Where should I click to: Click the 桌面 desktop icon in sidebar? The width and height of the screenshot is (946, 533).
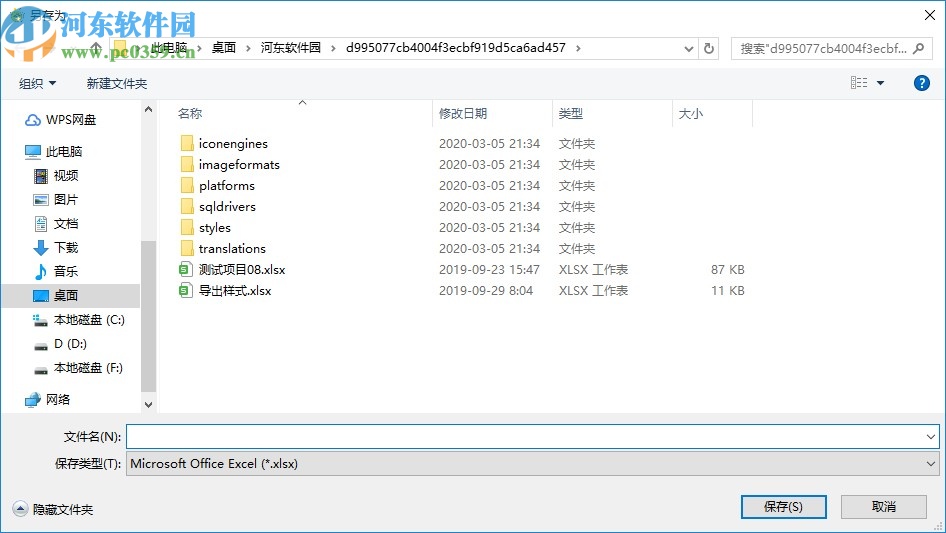click(40, 295)
